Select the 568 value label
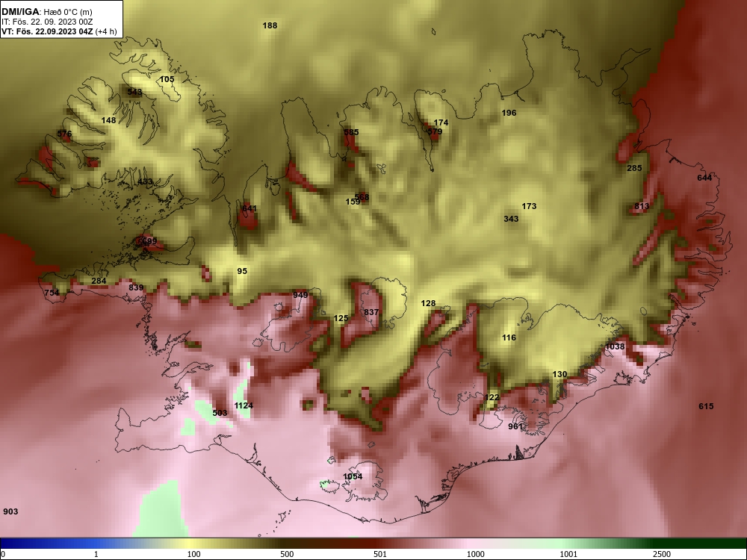This screenshot has width=747, height=560. pyautogui.click(x=362, y=197)
